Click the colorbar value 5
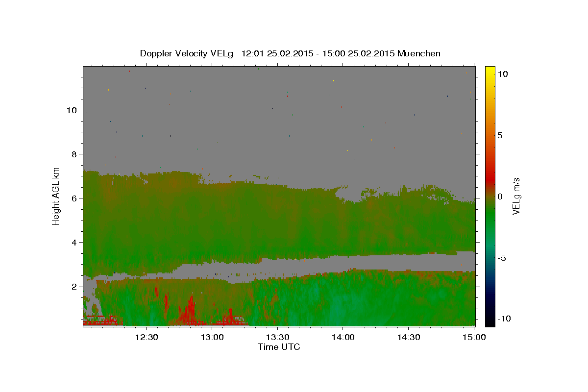The image size is (588, 392). (x=500, y=135)
